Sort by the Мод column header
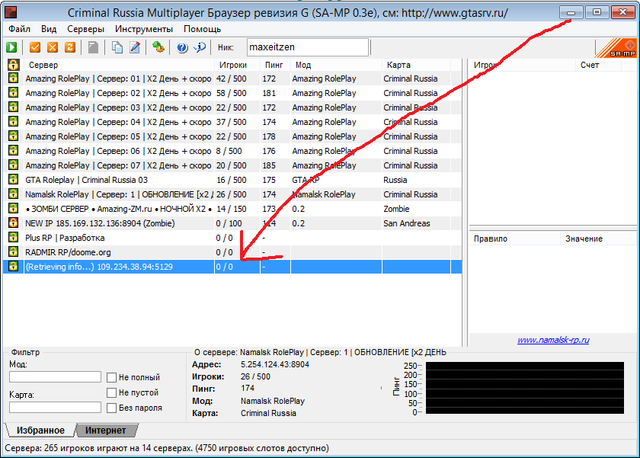The width and height of the screenshot is (640, 458). click(336, 65)
